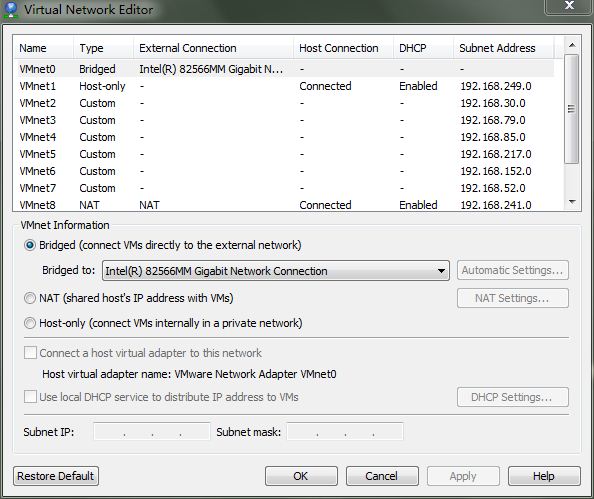Click the Cancel button
594x499 pixels.
click(x=382, y=476)
